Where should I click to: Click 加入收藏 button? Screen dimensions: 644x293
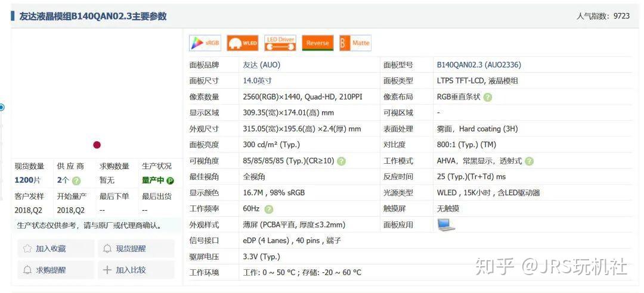tap(55, 248)
